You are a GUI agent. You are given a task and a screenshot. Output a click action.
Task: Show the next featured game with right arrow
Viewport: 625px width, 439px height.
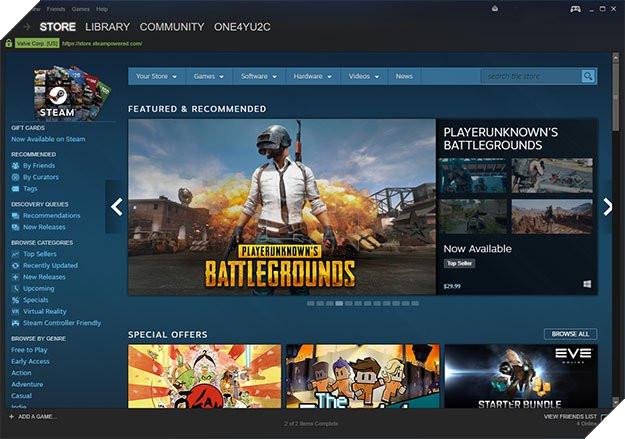[607, 207]
